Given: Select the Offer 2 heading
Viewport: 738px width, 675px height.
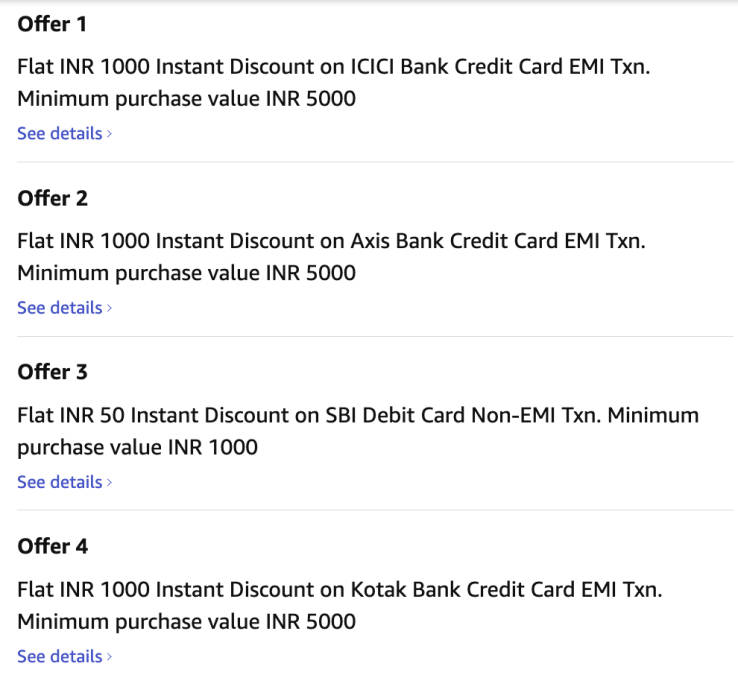Looking at the screenshot, I should coord(52,198).
